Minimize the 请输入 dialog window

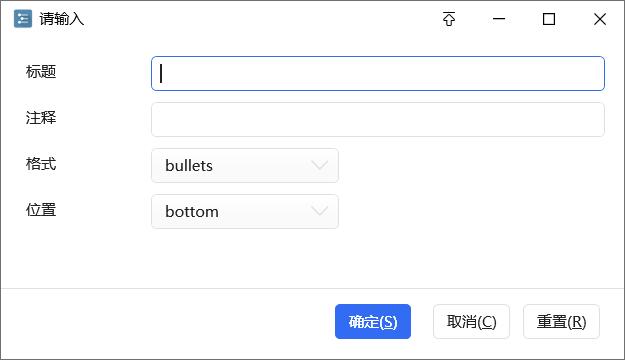(x=499, y=19)
